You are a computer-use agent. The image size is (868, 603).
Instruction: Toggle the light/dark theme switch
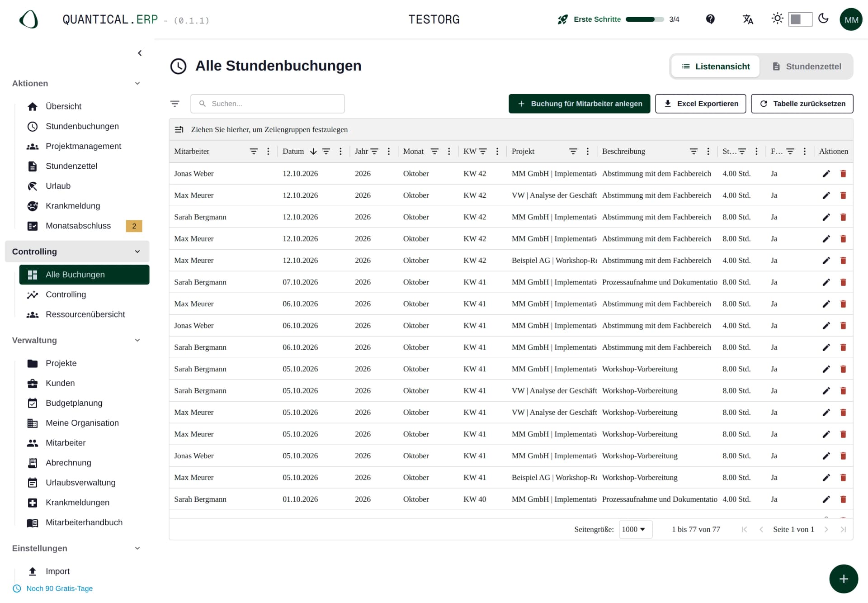pyautogui.click(x=800, y=19)
